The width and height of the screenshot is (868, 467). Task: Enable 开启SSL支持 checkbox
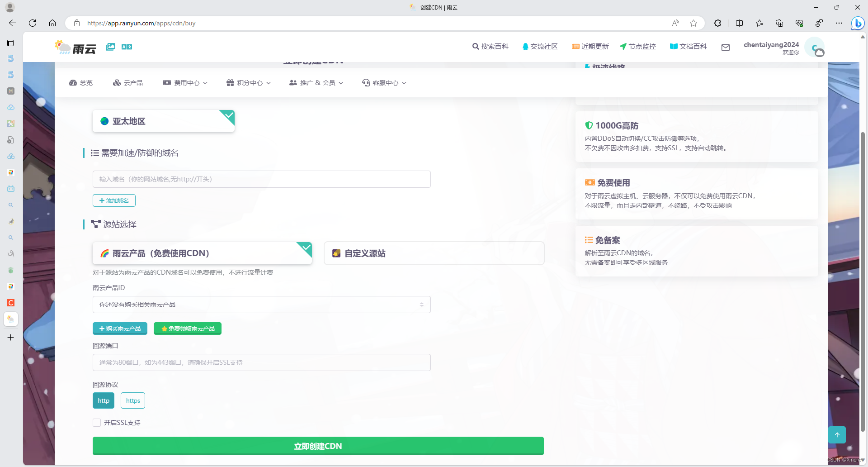click(97, 423)
